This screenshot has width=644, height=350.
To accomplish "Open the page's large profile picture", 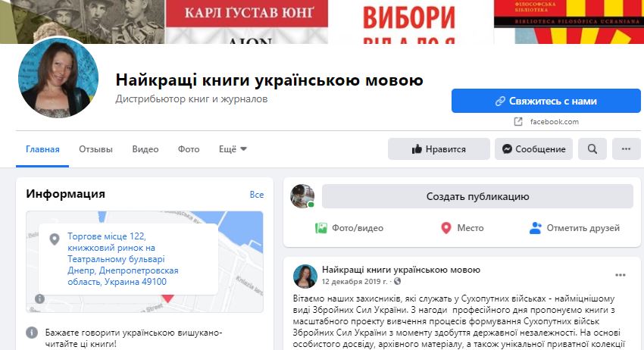I will pos(58,78).
